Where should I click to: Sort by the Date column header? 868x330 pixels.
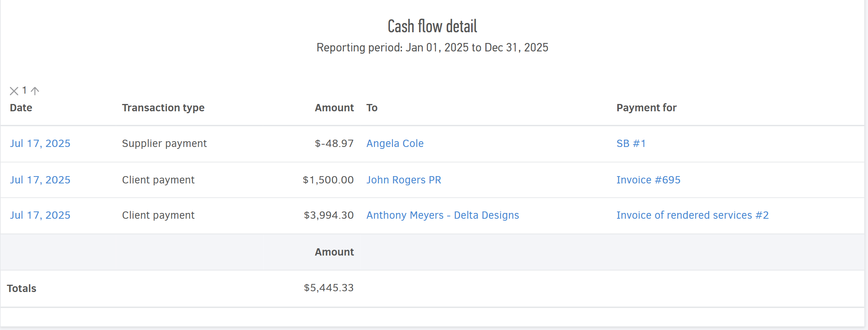click(x=21, y=108)
